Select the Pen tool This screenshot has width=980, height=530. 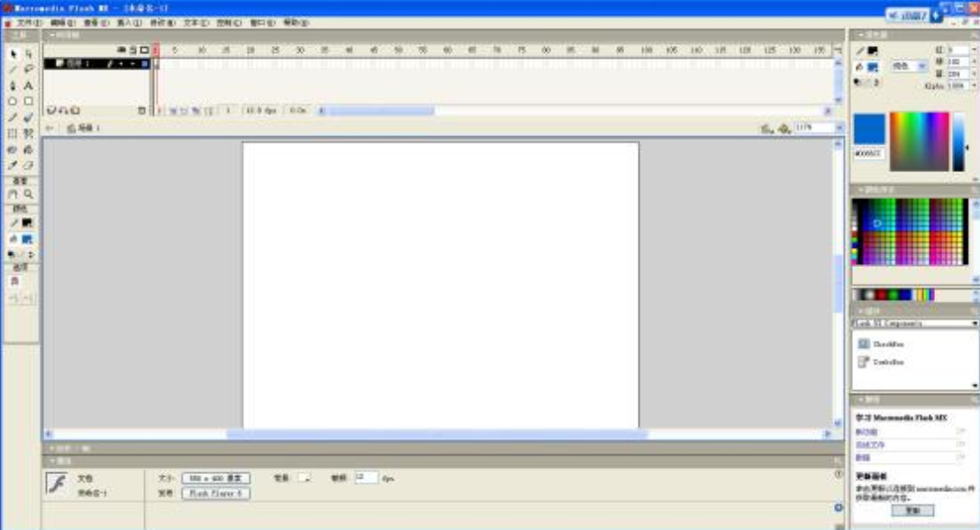pyautogui.click(x=14, y=85)
